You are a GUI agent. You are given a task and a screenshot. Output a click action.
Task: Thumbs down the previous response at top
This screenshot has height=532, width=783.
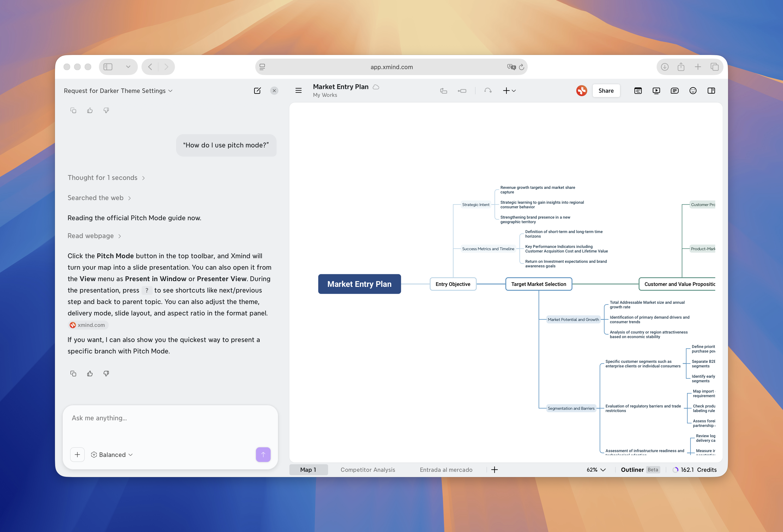(x=106, y=111)
